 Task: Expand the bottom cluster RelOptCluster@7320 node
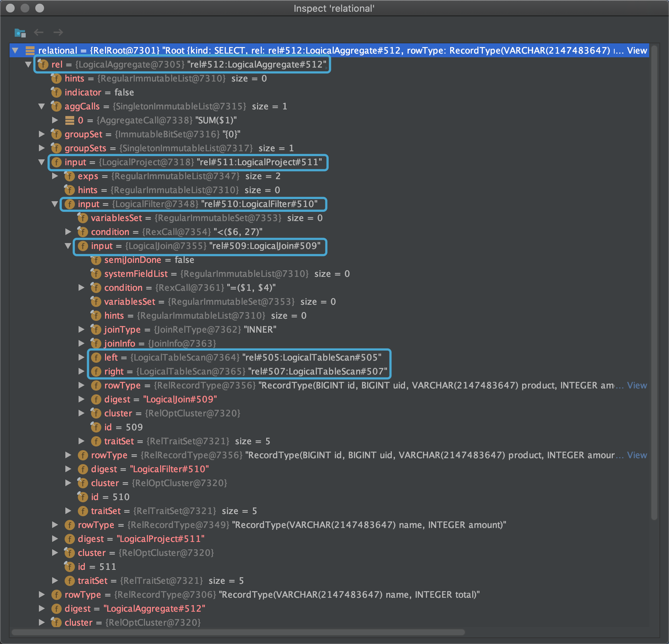41,622
